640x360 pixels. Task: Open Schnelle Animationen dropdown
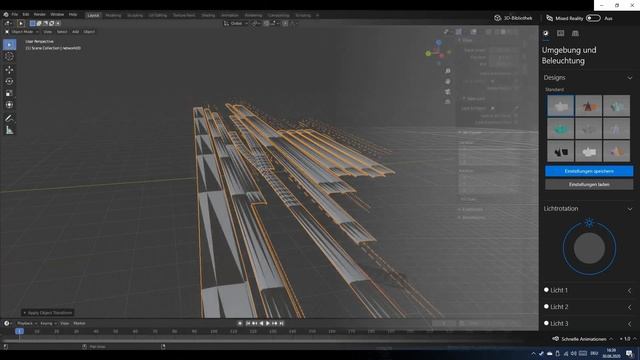tap(583, 339)
